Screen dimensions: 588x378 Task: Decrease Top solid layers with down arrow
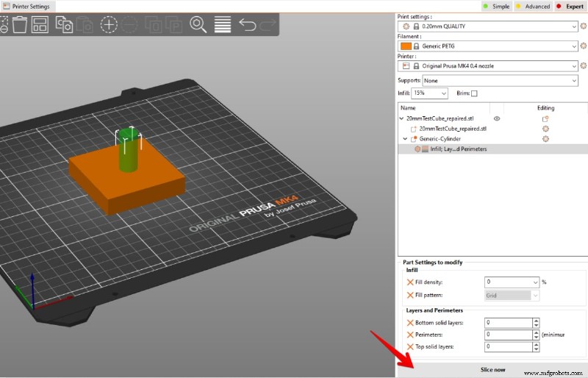[x=536, y=349]
